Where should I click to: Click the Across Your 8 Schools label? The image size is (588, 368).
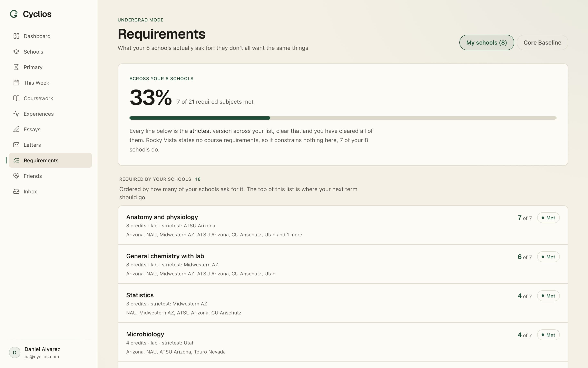coord(161,79)
